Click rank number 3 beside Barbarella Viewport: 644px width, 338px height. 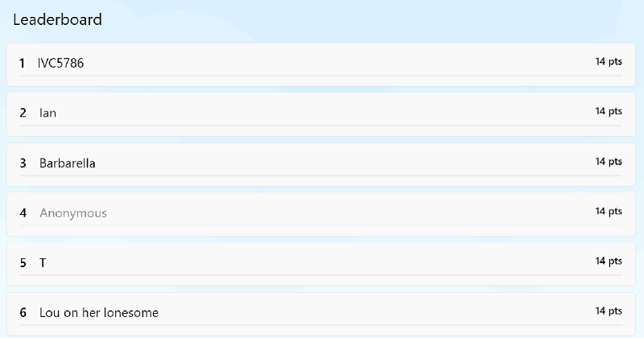(23, 163)
